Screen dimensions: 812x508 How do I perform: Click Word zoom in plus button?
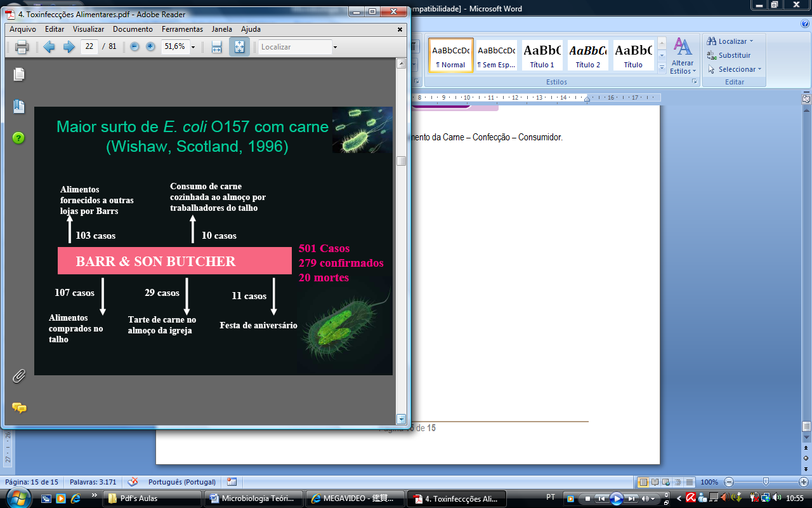coord(803,482)
